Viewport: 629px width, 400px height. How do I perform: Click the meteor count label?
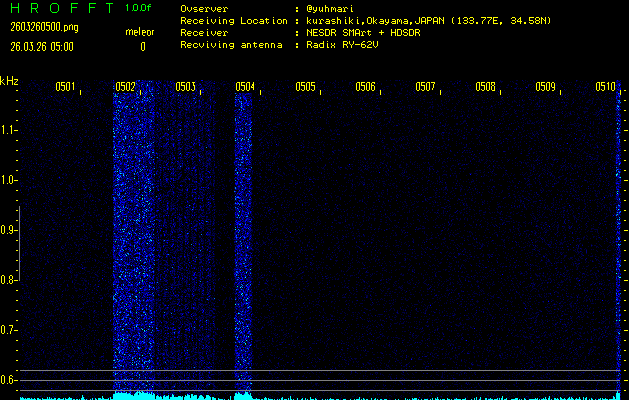click(139, 31)
